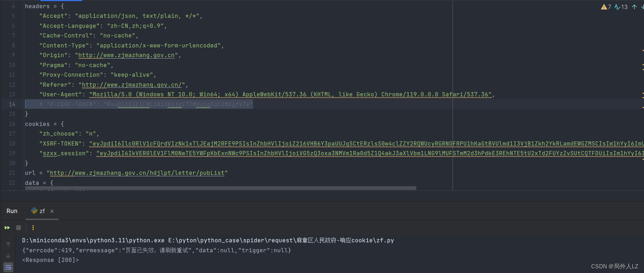Stop the running process
Image resolution: width=644 pixels, height=273 pixels.
pos(19,228)
